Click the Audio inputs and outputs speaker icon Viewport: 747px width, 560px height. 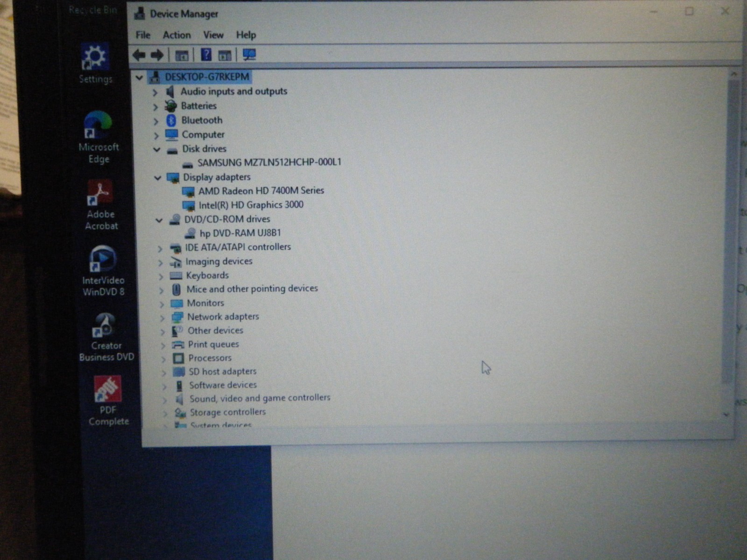[170, 91]
